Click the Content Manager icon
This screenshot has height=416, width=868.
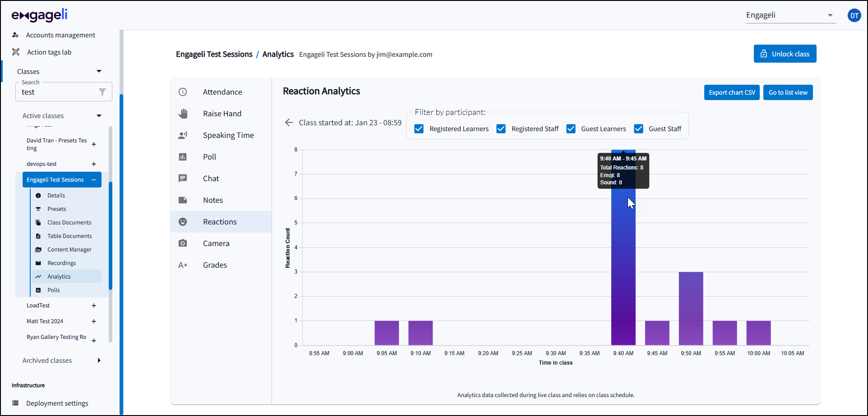38,250
